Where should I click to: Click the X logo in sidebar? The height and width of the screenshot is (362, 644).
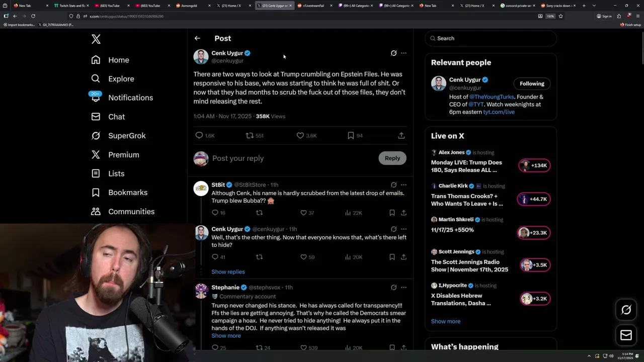(96, 39)
